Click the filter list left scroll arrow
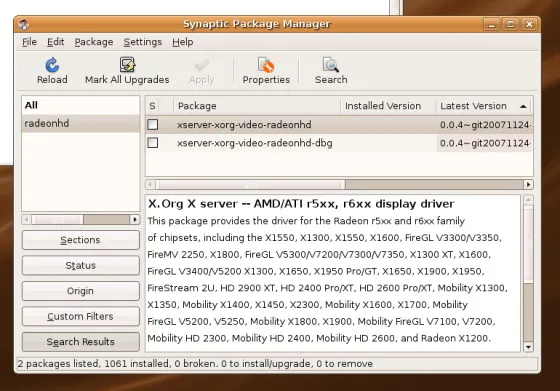Image resolution: width=560 pixels, height=391 pixels. pos(26,219)
